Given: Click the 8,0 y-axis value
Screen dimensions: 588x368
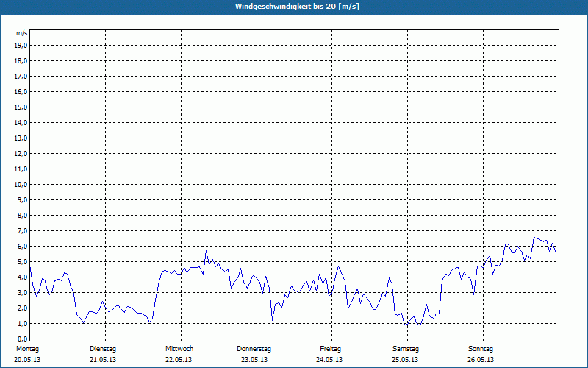Looking at the screenshot, I should point(22,215).
